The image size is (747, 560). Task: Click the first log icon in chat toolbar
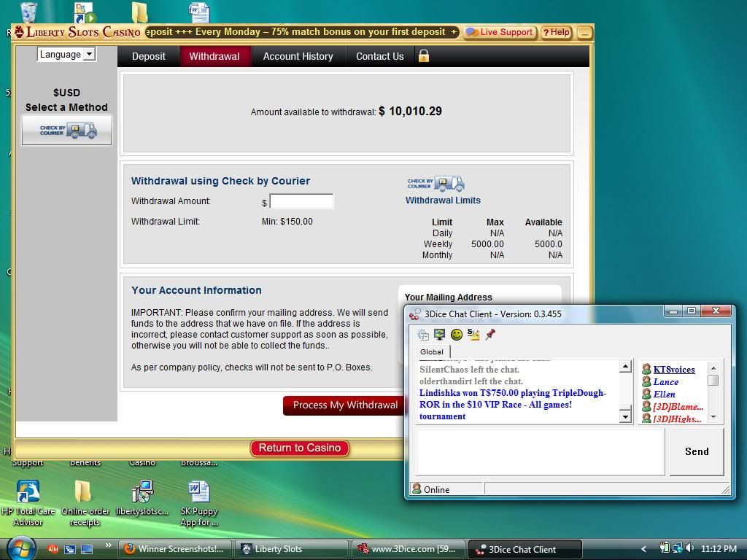coord(423,335)
